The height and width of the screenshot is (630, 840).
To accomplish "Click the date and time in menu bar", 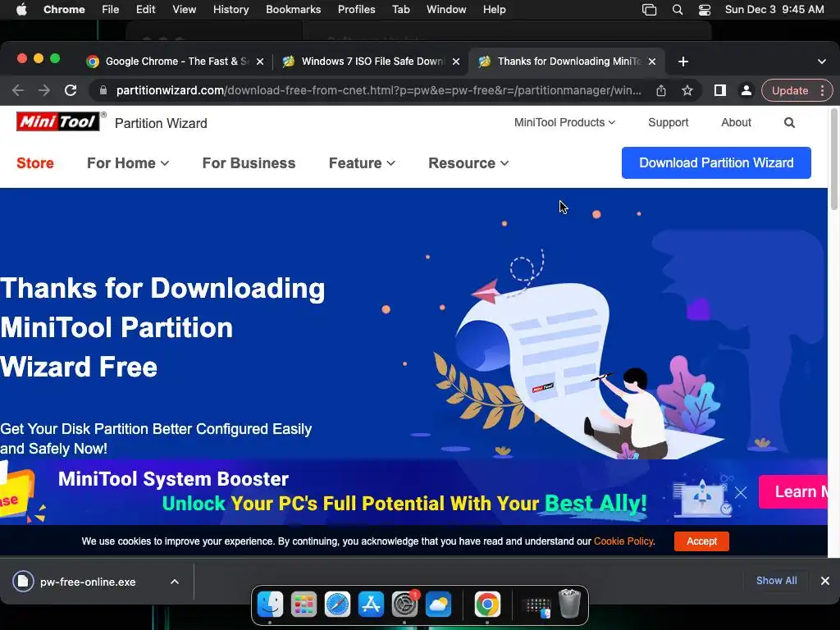I will 774,10.
